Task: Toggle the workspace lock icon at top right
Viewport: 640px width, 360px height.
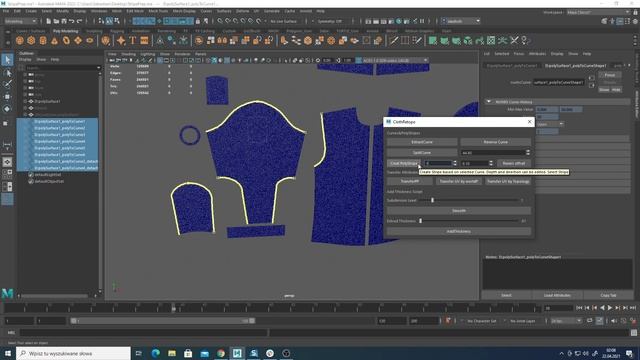Action: (x=635, y=12)
